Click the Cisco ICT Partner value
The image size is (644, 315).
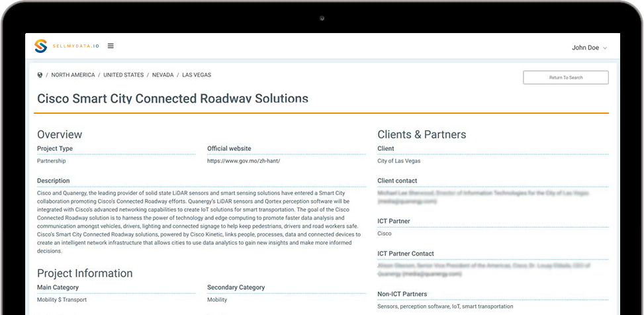pos(385,234)
